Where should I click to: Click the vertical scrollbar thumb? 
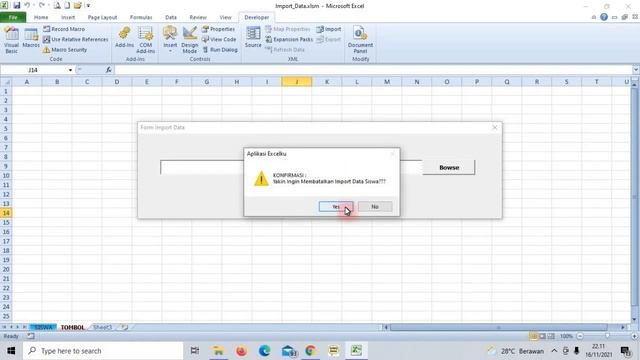click(x=634, y=196)
